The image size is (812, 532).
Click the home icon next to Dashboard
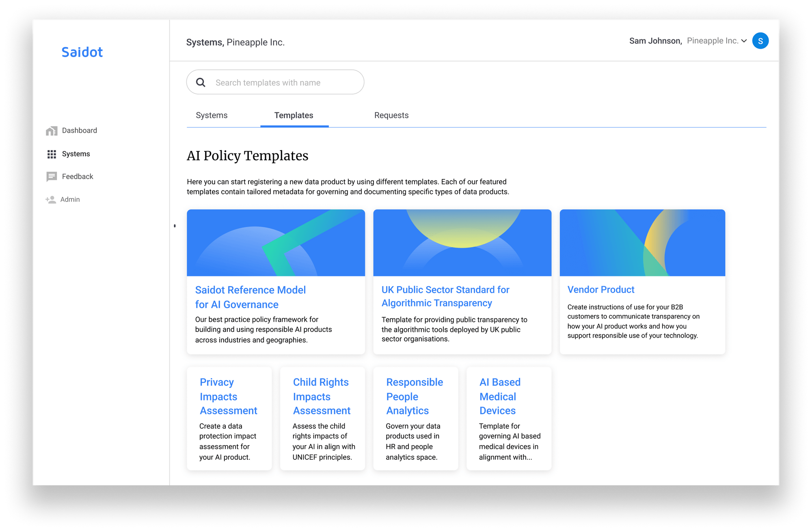[x=52, y=130]
